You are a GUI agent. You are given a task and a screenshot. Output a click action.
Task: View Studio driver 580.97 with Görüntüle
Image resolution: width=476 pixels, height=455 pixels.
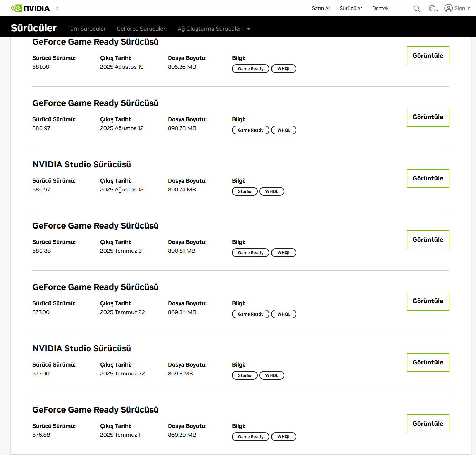point(428,178)
